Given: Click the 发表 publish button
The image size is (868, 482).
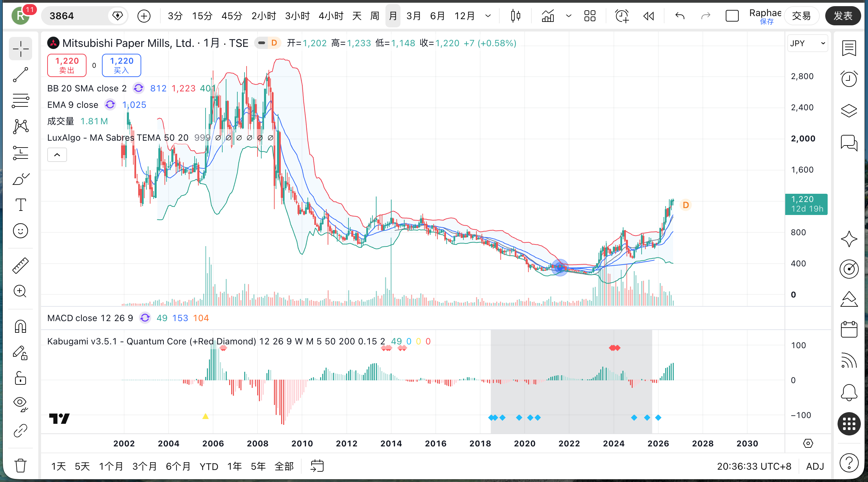Looking at the screenshot, I should [843, 16].
